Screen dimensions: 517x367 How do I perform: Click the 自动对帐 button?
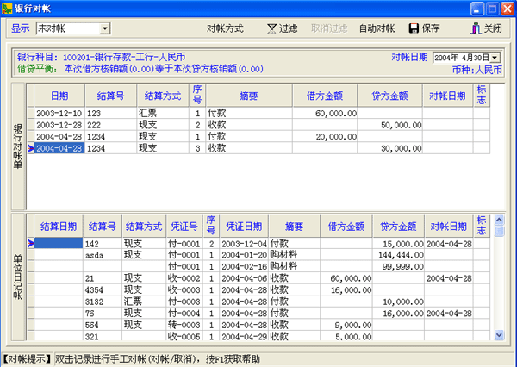377,29
